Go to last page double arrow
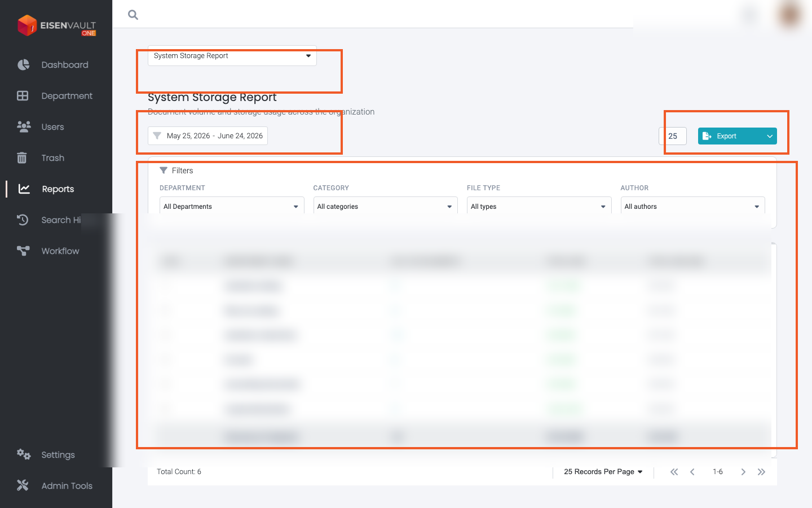This screenshot has width=812, height=508. click(x=761, y=472)
